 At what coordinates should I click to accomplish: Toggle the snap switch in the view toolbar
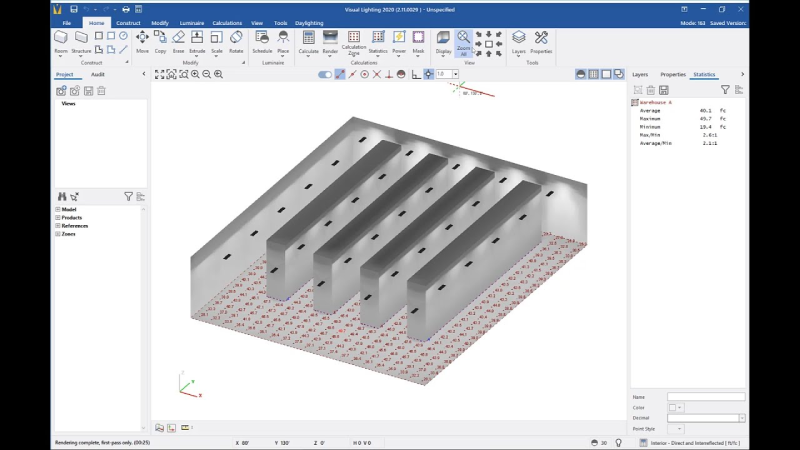pyautogui.click(x=325, y=74)
